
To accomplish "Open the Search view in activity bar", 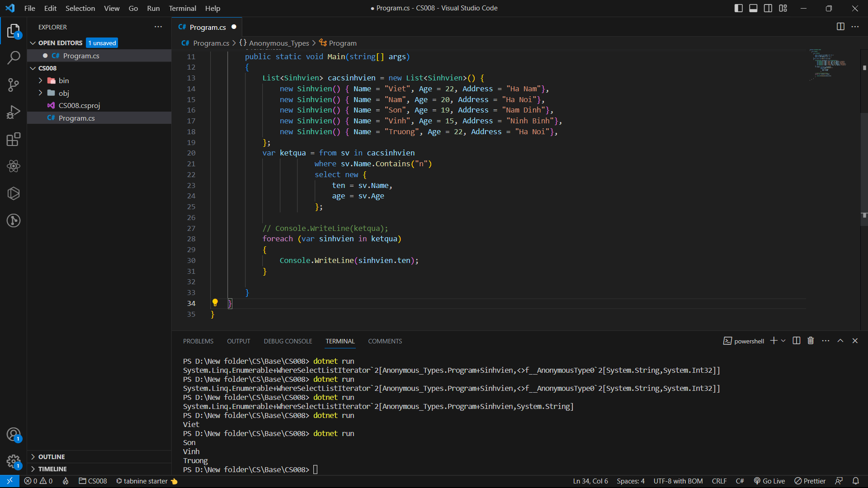I will click(x=14, y=58).
